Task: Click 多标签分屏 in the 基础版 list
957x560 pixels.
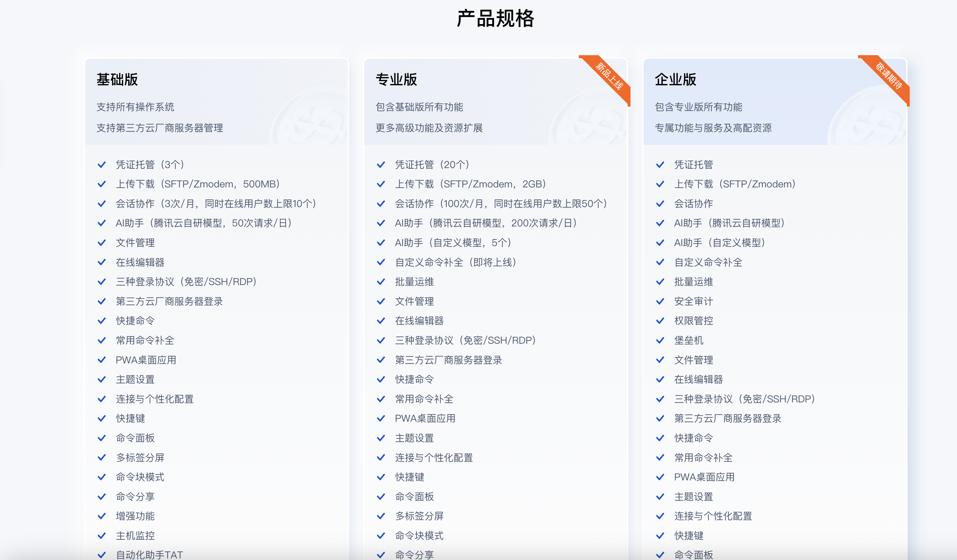Action: 140,458
